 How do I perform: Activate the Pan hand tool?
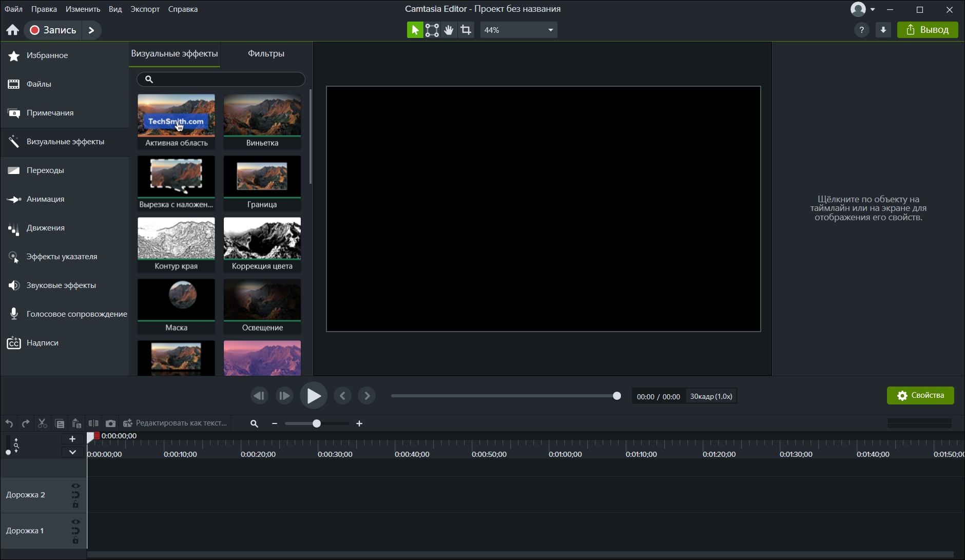449,30
